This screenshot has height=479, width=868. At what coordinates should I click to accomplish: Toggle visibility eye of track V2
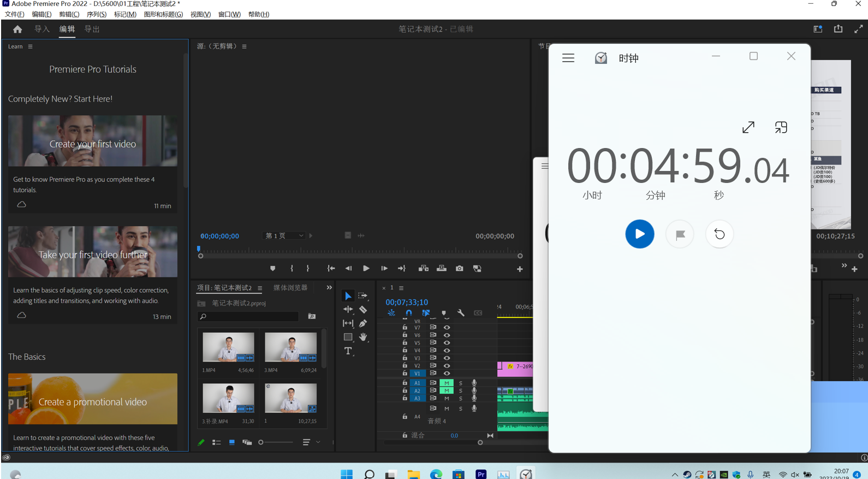(x=447, y=365)
